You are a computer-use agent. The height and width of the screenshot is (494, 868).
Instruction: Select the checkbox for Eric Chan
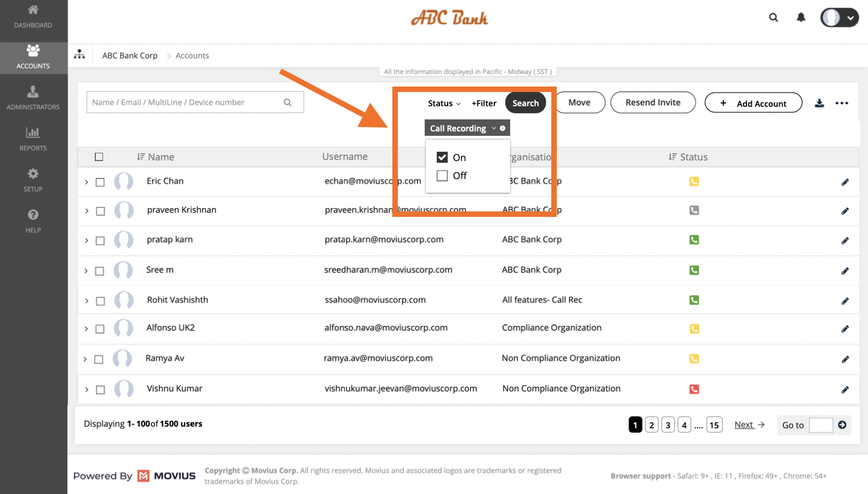point(100,182)
